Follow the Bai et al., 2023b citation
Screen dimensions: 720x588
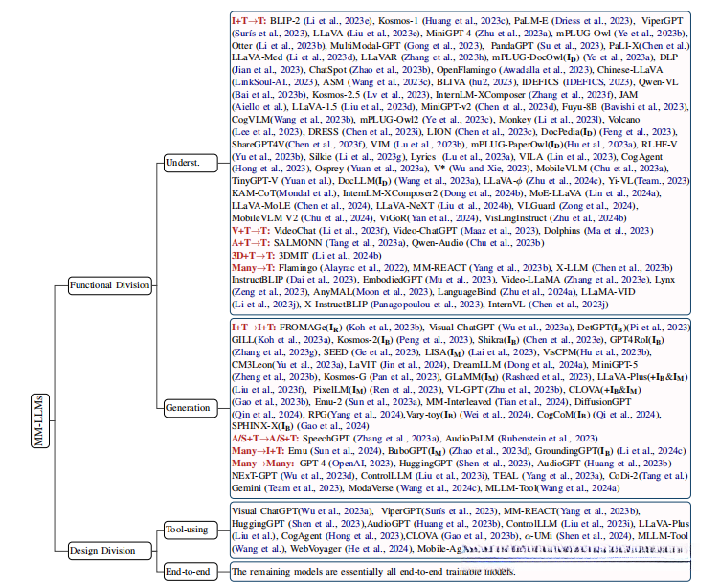coord(269,95)
